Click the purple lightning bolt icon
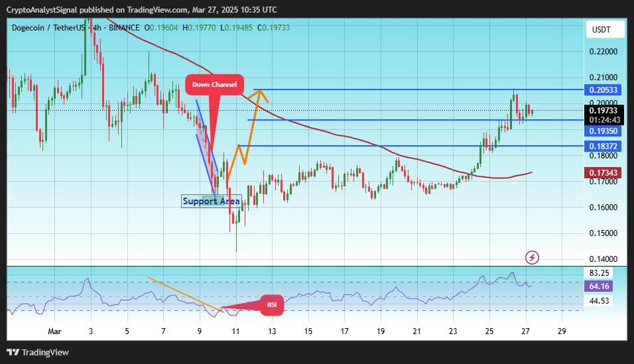Image resolution: width=634 pixels, height=364 pixels. click(532, 257)
